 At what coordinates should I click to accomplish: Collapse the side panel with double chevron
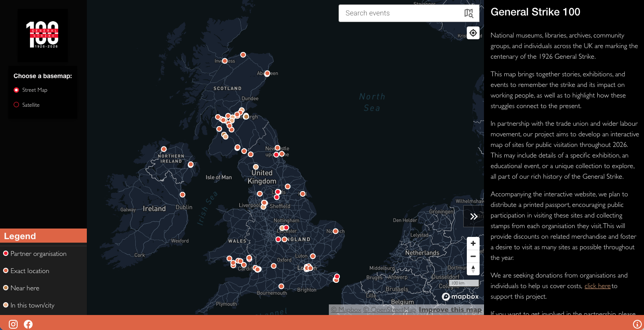pos(473,216)
